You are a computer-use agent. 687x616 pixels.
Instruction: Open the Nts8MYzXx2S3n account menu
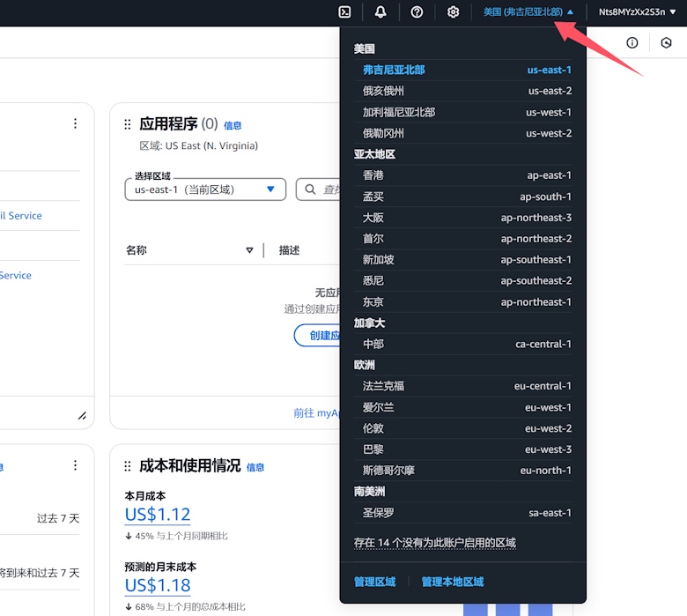(637, 11)
